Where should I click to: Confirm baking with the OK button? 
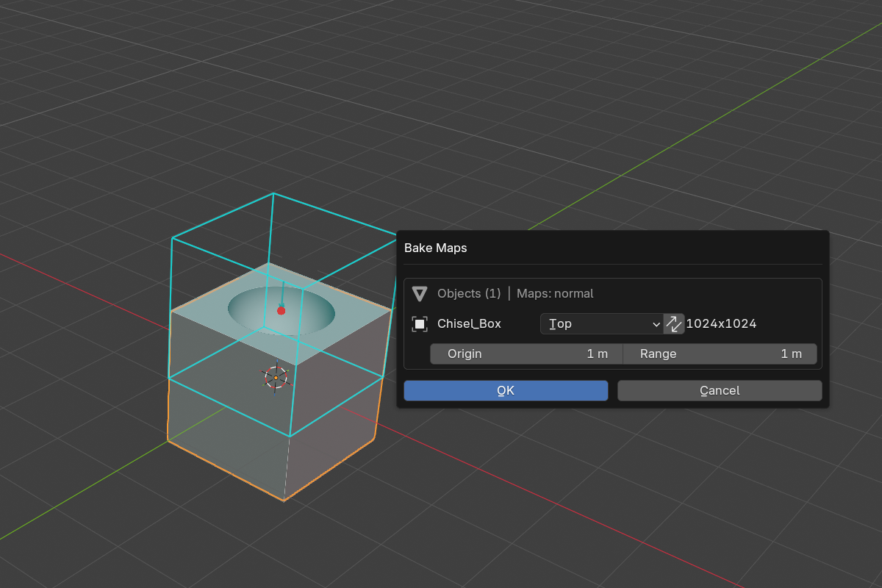point(506,391)
